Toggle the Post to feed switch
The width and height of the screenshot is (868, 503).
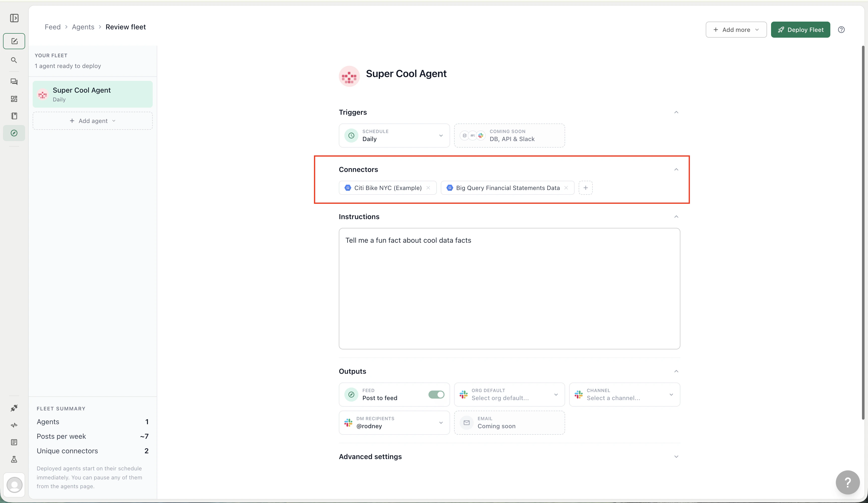point(436,395)
